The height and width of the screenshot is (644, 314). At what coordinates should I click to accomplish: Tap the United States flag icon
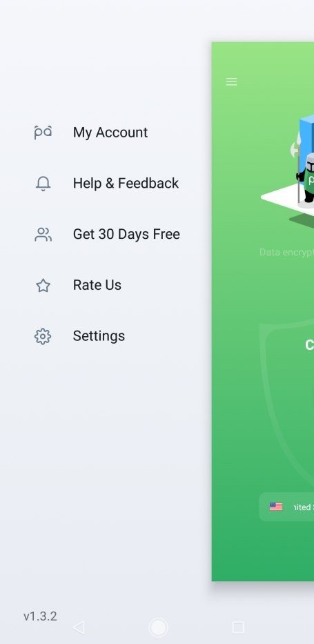276,507
